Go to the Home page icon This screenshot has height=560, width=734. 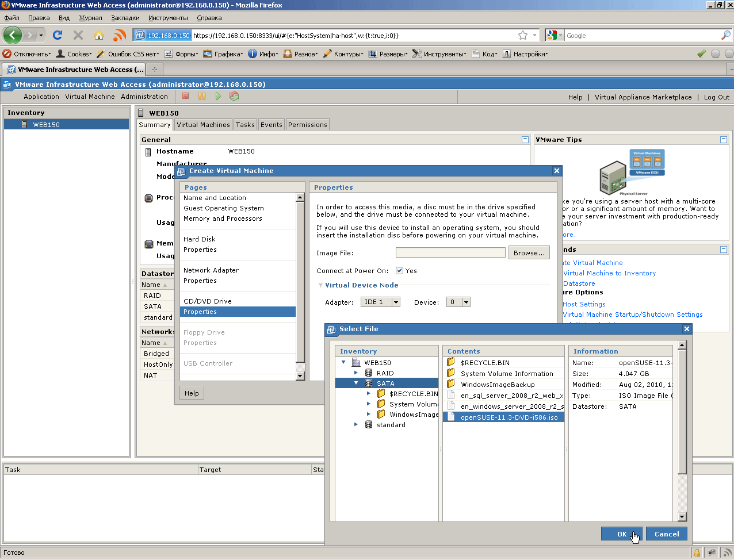(99, 35)
